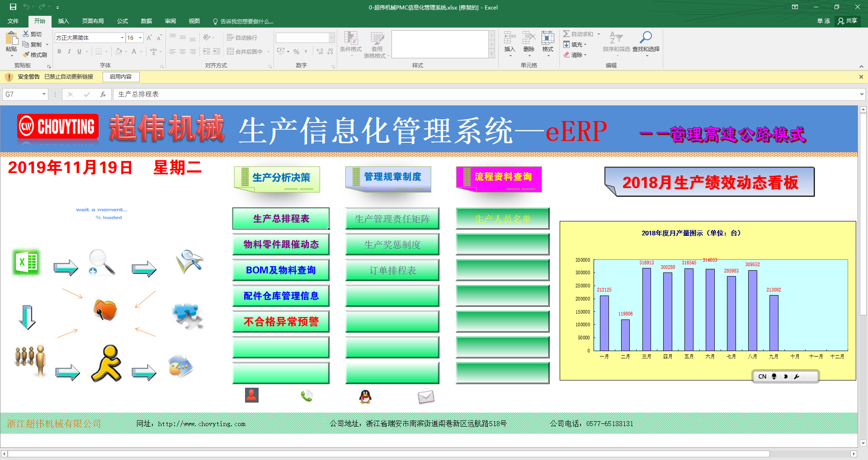Open Merge and Center dropdown arrow
The width and height of the screenshot is (868, 460).
pyautogui.click(x=268, y=52)
